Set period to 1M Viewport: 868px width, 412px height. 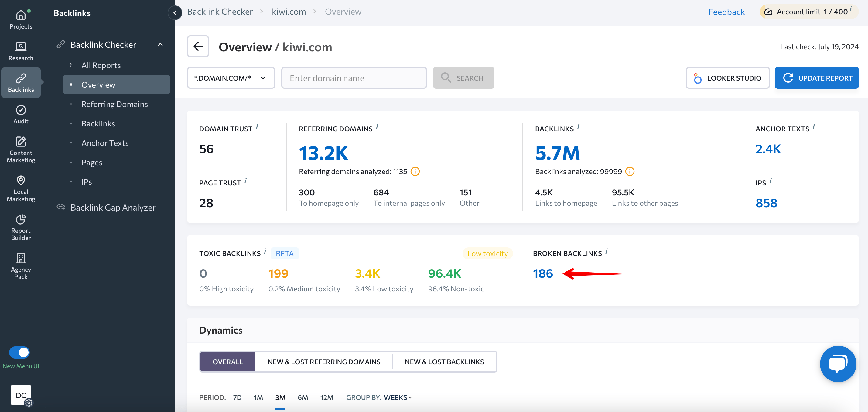(x=258, y=397)
